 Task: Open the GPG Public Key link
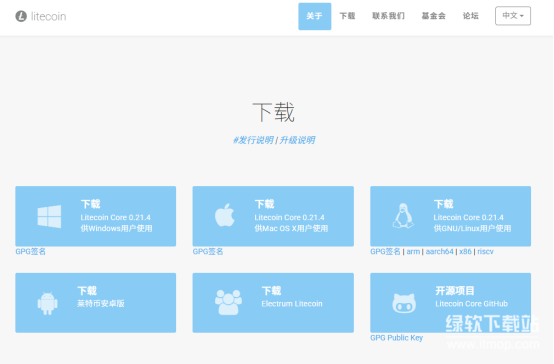coord(396,338)
